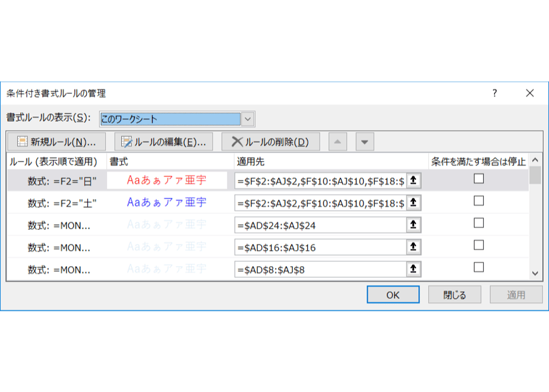
Task: Confirm with the OK button
Action: coord(393,295)
